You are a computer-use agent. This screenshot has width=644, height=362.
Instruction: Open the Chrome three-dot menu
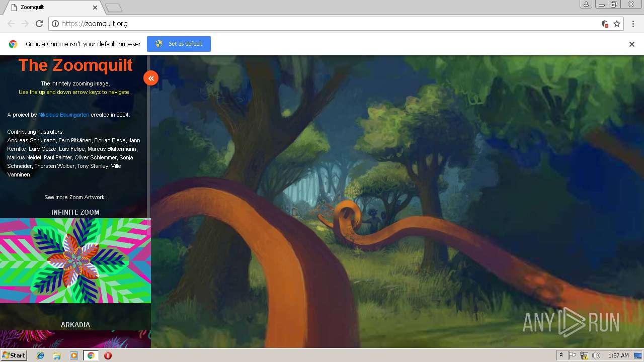(x=633, y=24)
